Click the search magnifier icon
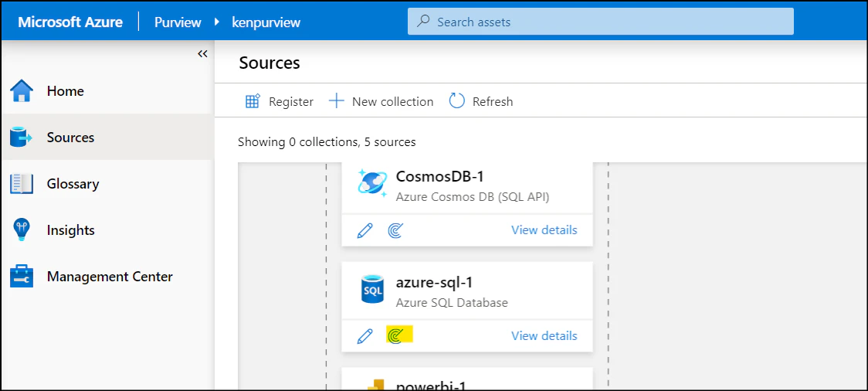The height and width of the screenshot is (391, 868). pyautogui.click(x=423, y=22)
